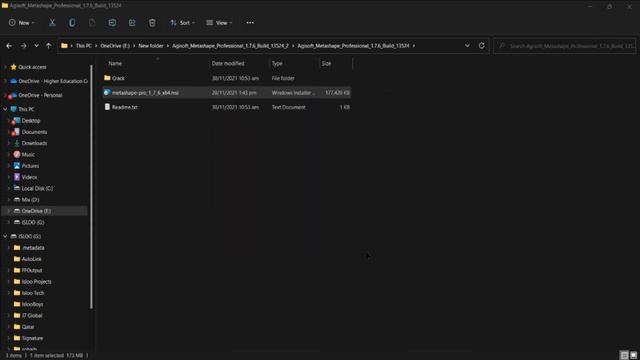Image resolution: width=640 pixels, height=360 pixels.
Task: Open Quick access in sidebar
Action: pyautogui.click(x=32, y=67)
